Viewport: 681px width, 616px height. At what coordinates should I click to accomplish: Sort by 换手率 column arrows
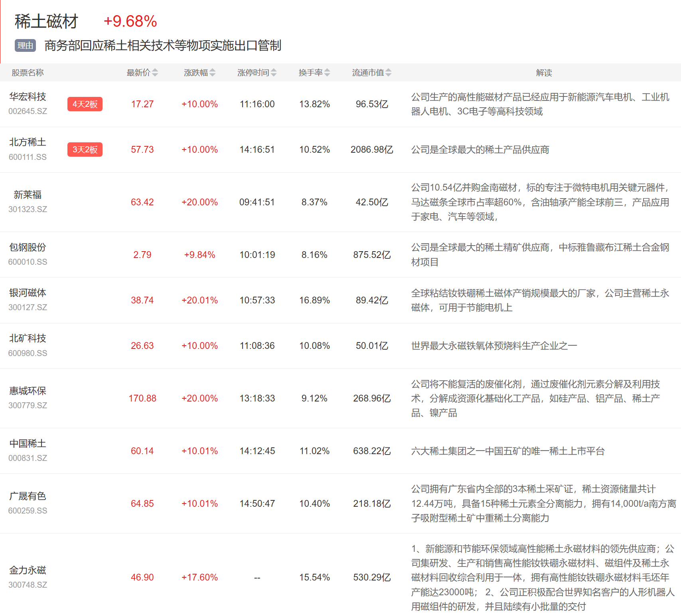(x=327, y=73)
